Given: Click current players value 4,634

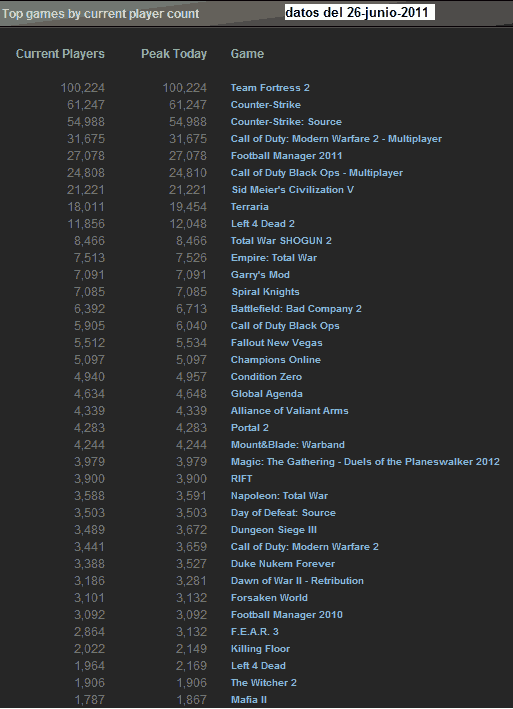Looking at the screenshot, I should [89, 394].
